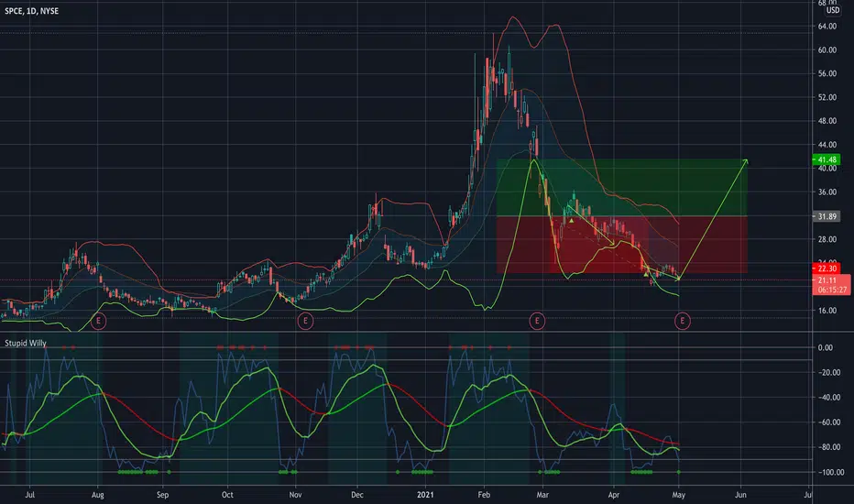
Task: Select the Stupid Willy indicator label
Action: pos(26,344)
